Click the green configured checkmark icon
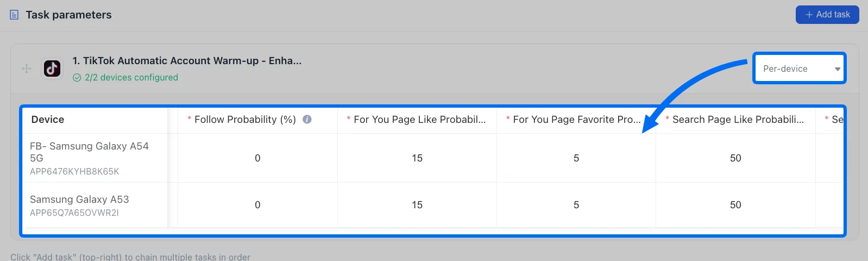The image size is (868, 261). pyautogui.click(x=77, y=78)
